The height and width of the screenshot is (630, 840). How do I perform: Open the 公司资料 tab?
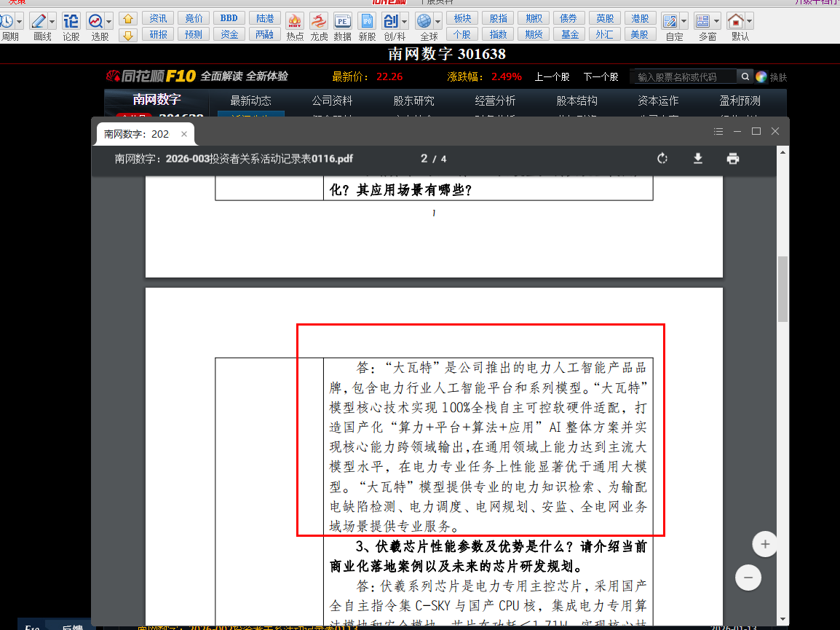coord(332,101)
